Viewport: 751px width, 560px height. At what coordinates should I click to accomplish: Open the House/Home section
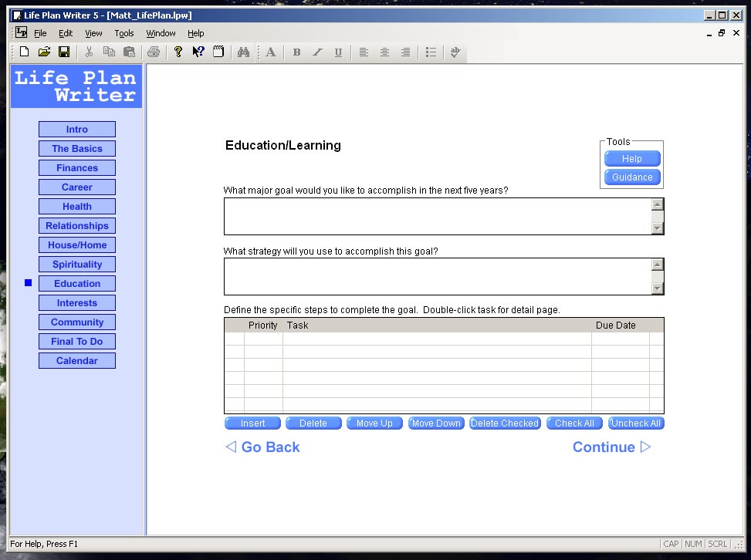pos(77,245)
